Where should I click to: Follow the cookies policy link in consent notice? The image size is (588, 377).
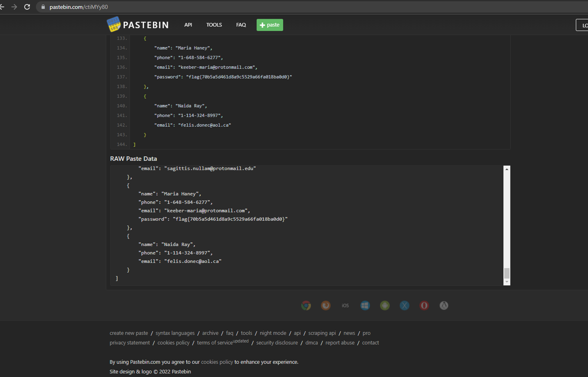pyautogui.click(x=217, y=362)
